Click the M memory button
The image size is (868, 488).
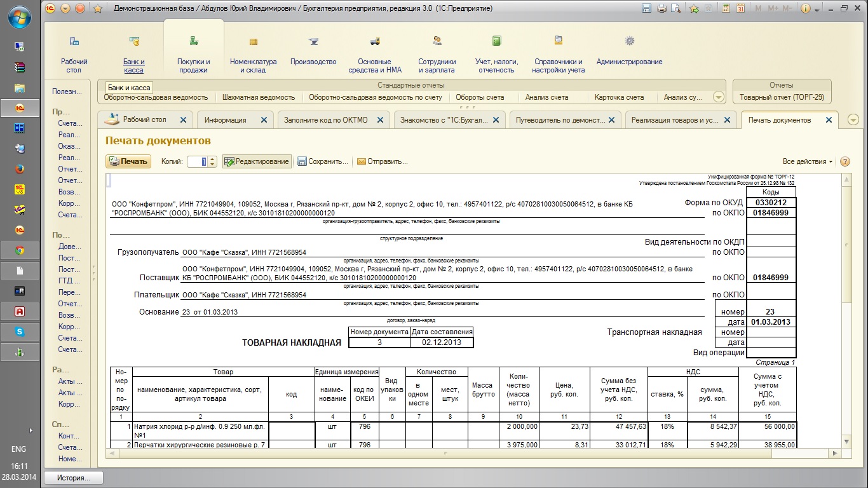click(x=758, y=8)
